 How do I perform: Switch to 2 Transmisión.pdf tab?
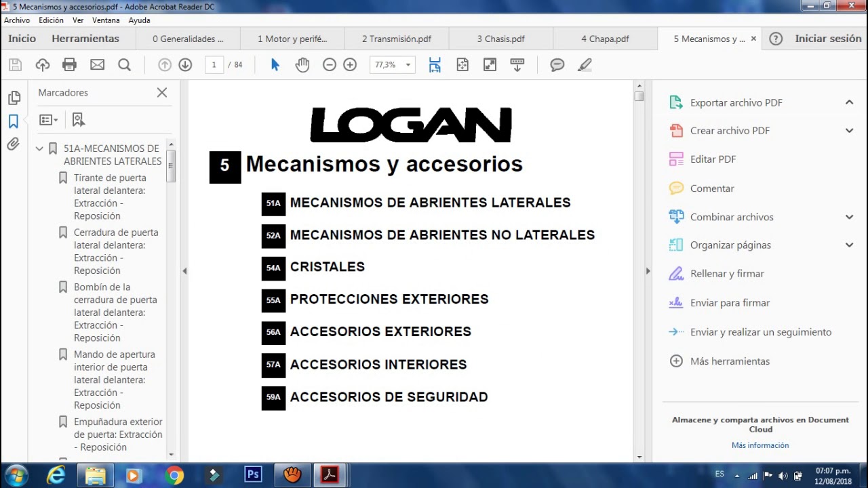click(397, 39)
